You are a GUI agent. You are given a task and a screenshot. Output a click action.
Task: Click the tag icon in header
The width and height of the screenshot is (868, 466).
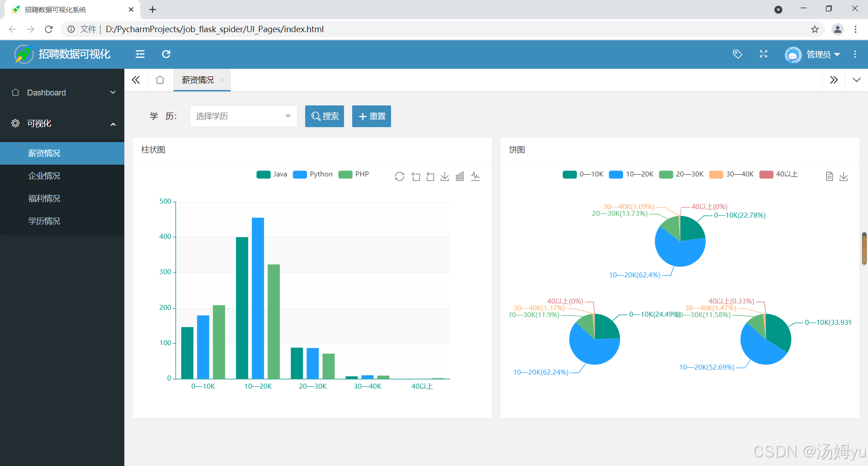[737, 54]
